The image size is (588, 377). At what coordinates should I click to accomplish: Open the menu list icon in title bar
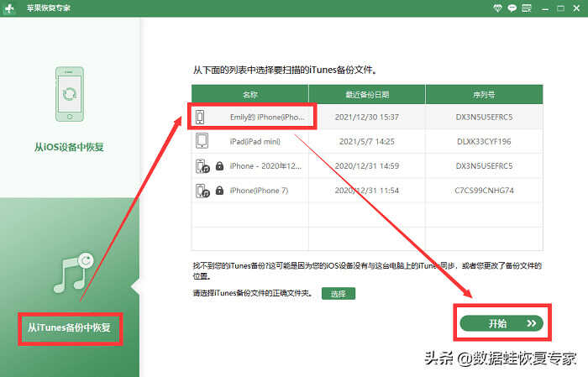click(x=527, y=8)
